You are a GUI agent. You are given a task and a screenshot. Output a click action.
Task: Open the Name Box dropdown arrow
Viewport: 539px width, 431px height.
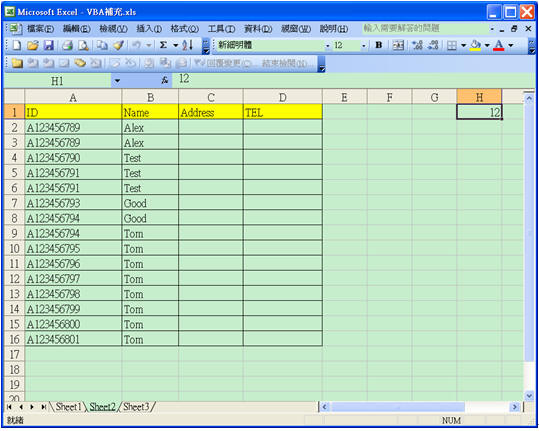coord(117,81)
